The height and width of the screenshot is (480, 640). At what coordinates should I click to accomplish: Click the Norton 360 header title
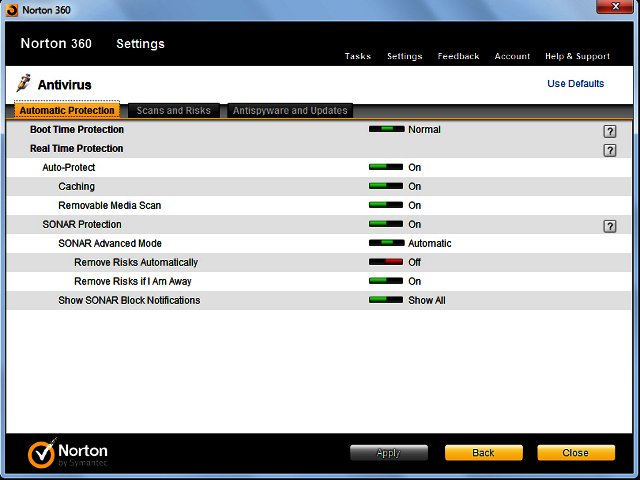(56, 43)
